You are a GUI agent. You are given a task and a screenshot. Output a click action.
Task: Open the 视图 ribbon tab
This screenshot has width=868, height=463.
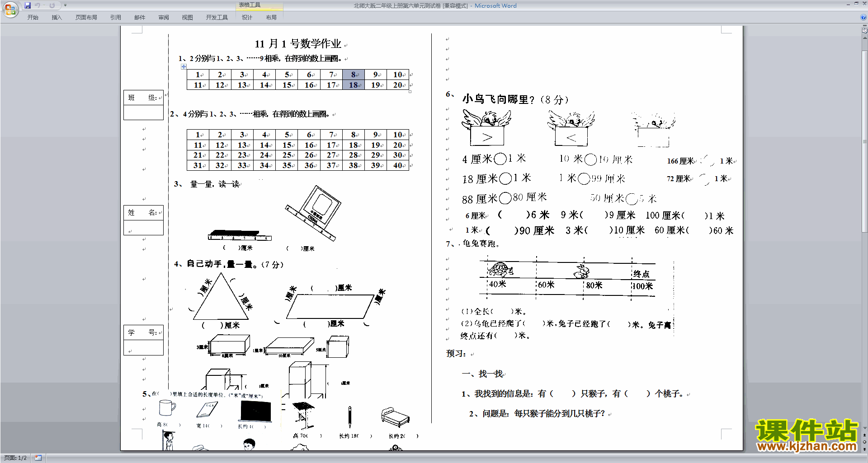[x=187, y=18]
